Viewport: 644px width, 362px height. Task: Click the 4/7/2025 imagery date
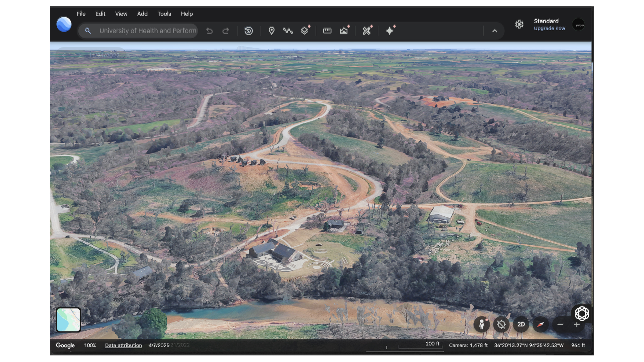[x=159, y=345]
